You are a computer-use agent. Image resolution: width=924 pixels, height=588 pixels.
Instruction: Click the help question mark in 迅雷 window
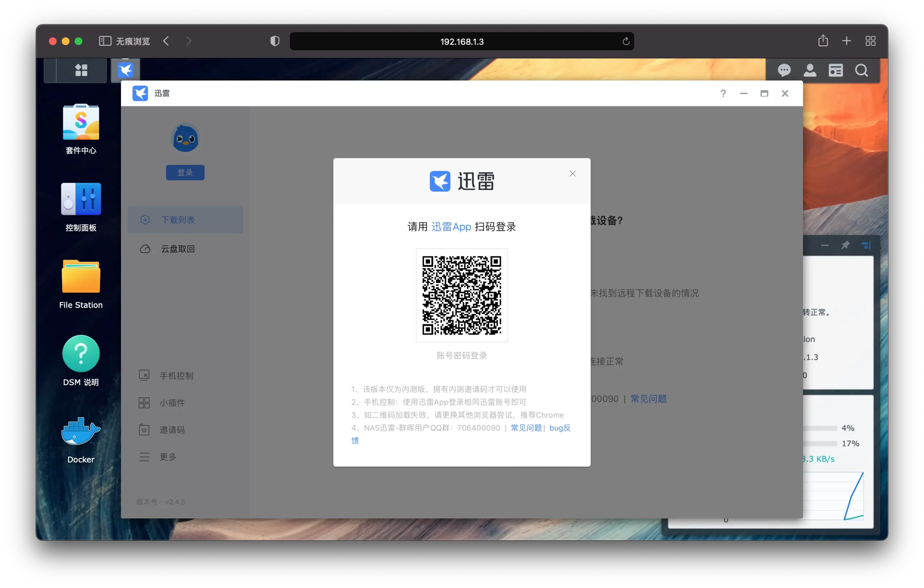coord(723,93)
